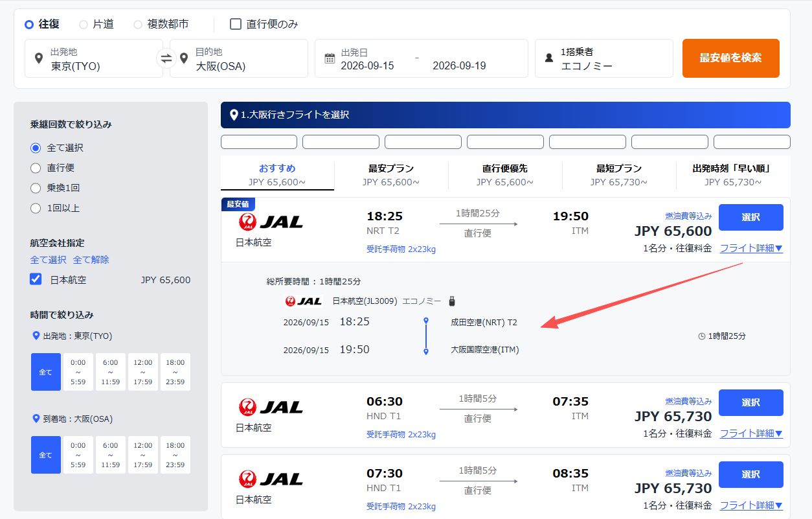Click the passenger person icon
This screenshot has width=812, height=519.
pyautogui.click(x=549, y=58)
